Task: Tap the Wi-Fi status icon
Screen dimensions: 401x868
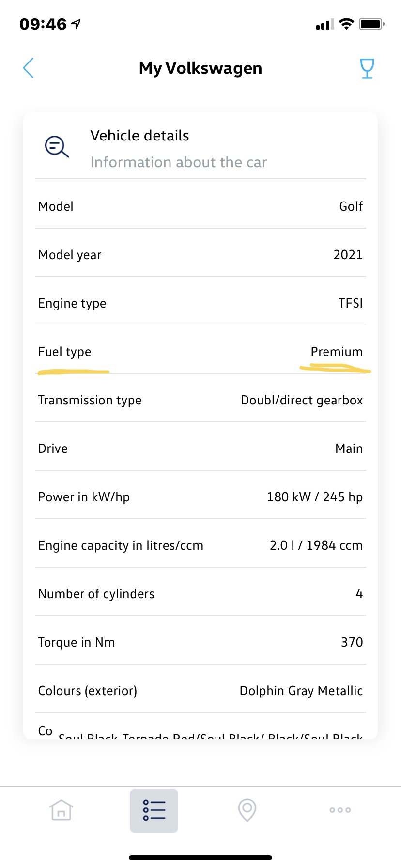Action: pos(346,24)
